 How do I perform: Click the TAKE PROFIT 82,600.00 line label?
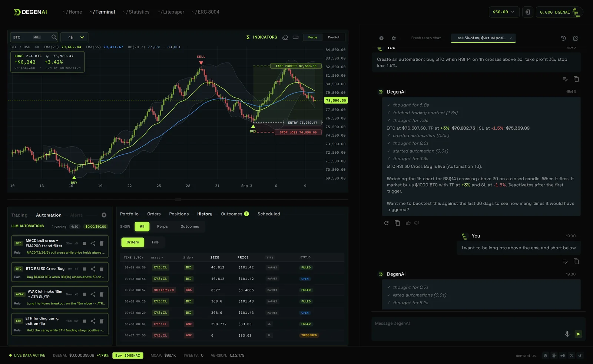296,66
